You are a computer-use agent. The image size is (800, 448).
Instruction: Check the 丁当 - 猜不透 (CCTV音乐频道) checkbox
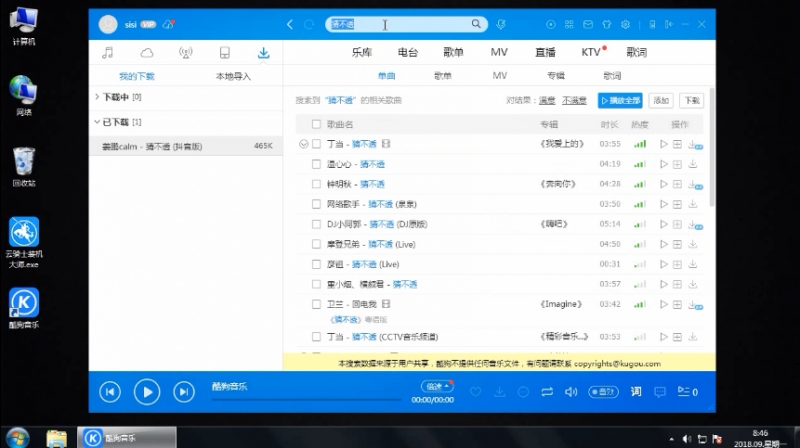tap(316, 337)
